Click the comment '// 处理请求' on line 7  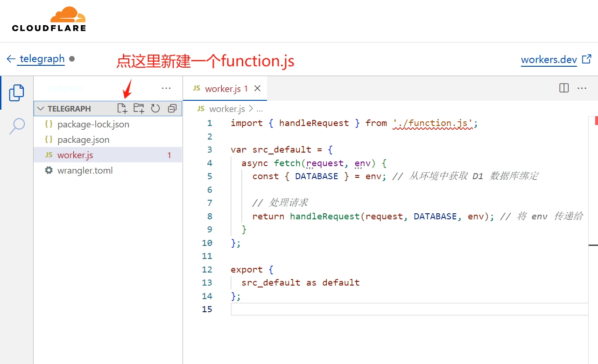point(280,203)
